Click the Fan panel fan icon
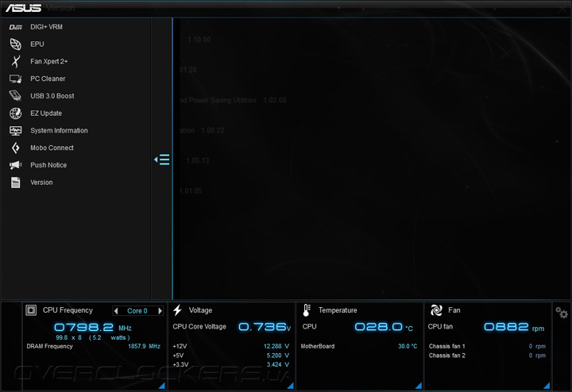 click(436, 310)
